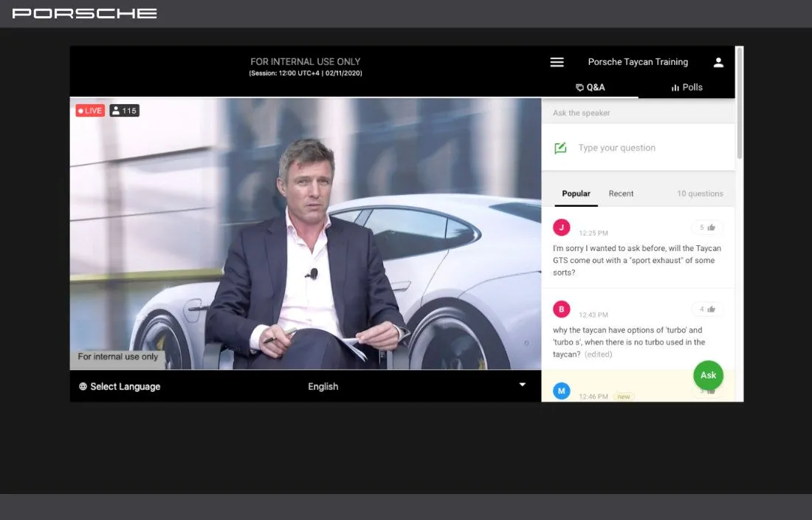Click the Q&A panel scrollbar
812x520 pixels.
[740, 103]
